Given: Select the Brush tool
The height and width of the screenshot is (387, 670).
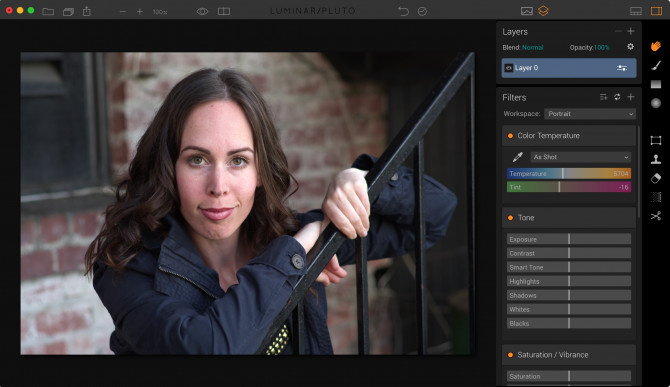Looking at the screenshot, I should coord(656,65).
